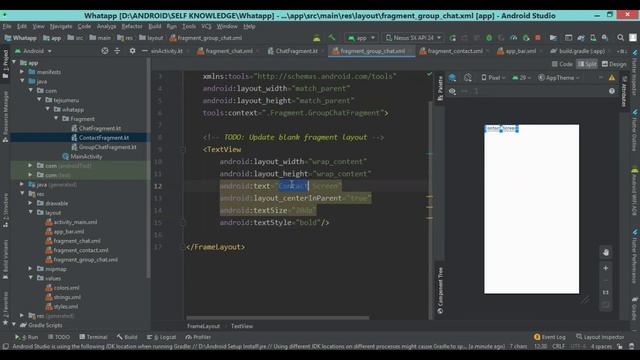Open the Navigate menu
This screenshot has height=360, width=640.
tap(61, 26)
